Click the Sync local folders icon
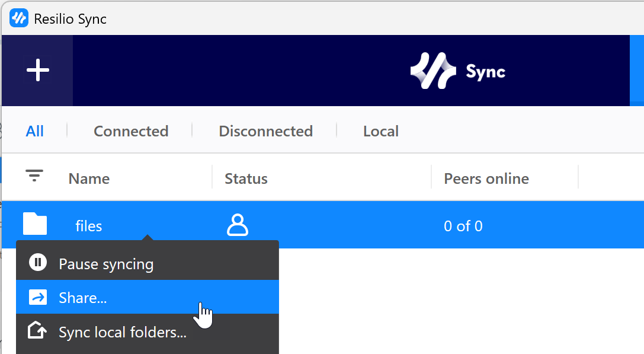The width and height of the screenshot is (644, 354). [38, 332]
